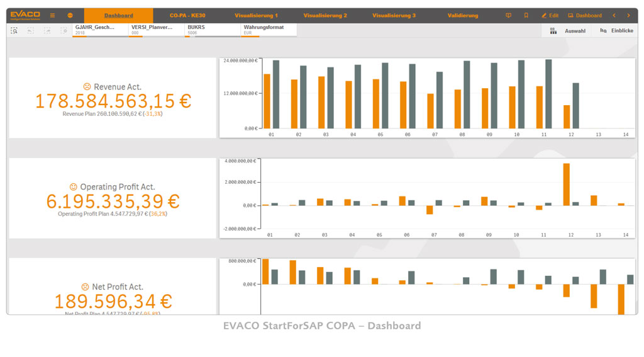
Task: Click the bookmarks icon
Action: point(526,15)
